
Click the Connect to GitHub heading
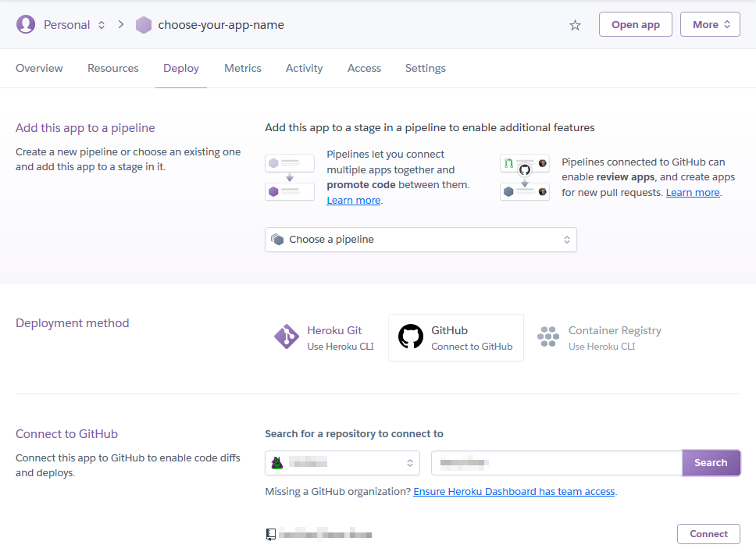tap(66, 434)
